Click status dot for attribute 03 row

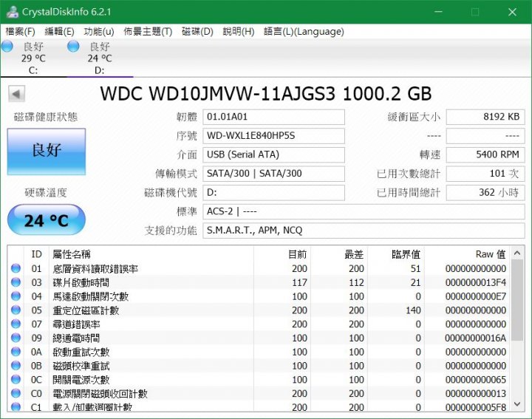click(16, 282)
